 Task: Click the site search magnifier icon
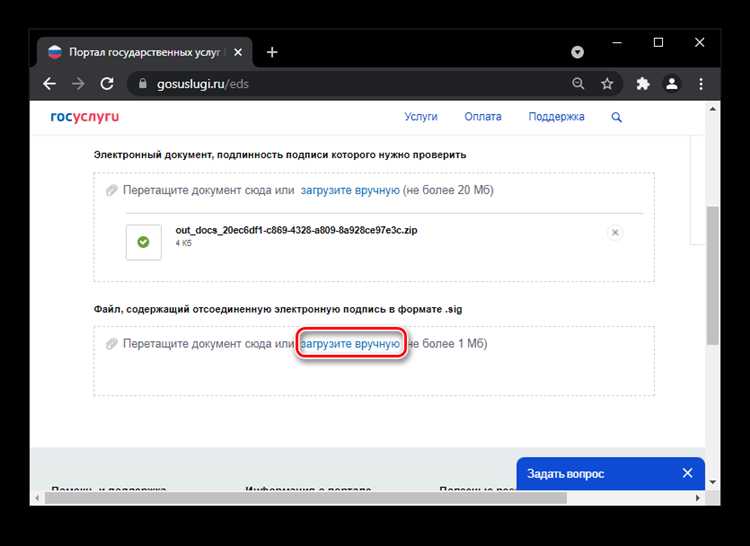point(617,117)
